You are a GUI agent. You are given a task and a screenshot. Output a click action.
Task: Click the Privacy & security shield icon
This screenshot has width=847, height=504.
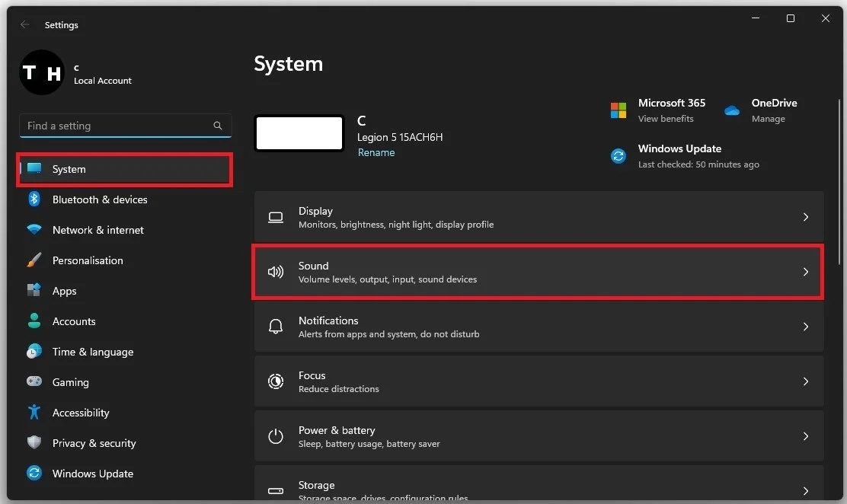pyautogui.click(x=34, y=442)
